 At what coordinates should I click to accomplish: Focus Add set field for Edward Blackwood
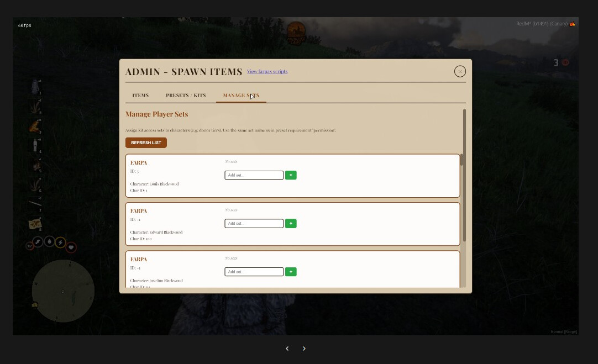pyautogui.click(x=254, y=223)
